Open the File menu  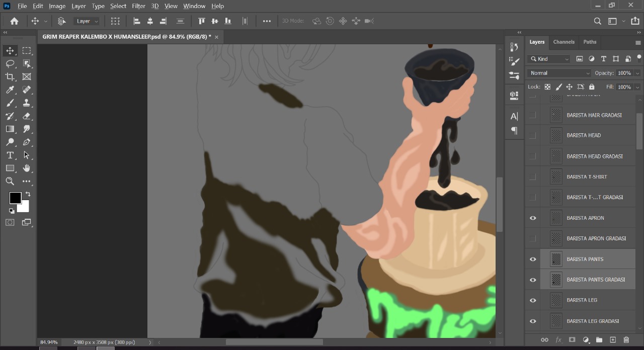pos(22,6)
